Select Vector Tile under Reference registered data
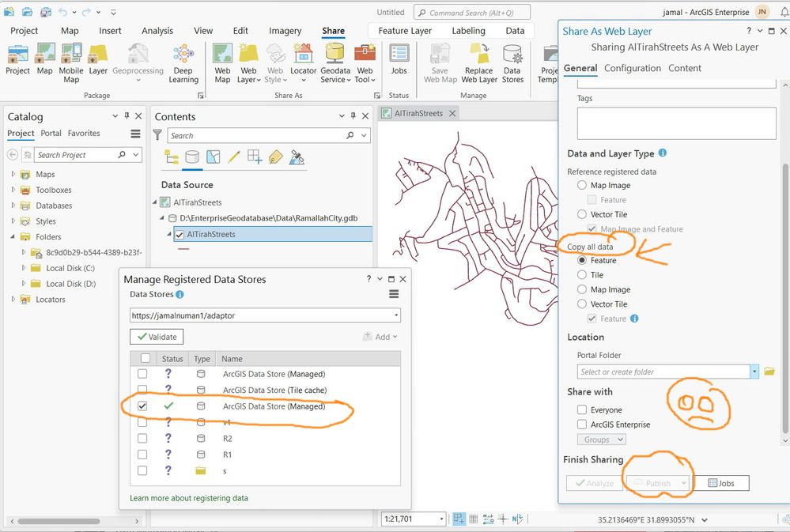Image resolution: width=790 pixels, height=532 pixels. click(582, 214)
